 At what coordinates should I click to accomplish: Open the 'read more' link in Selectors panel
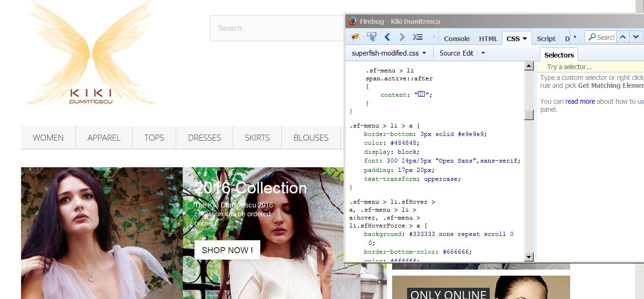[580, 101]
